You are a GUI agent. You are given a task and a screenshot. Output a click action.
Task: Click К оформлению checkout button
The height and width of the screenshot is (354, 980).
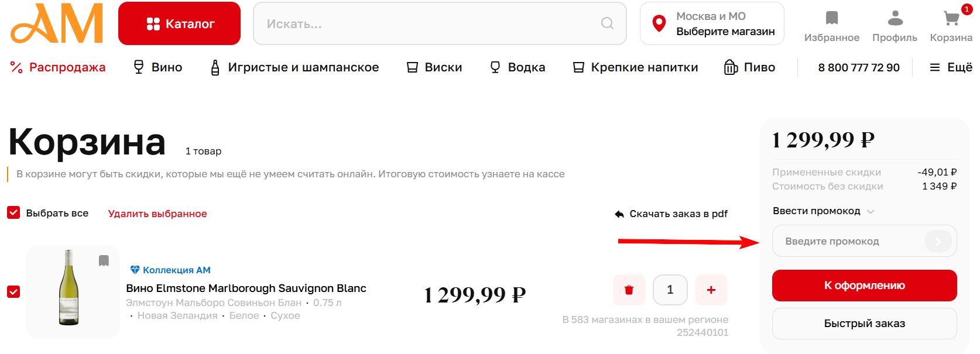click(x=864, y=286)
